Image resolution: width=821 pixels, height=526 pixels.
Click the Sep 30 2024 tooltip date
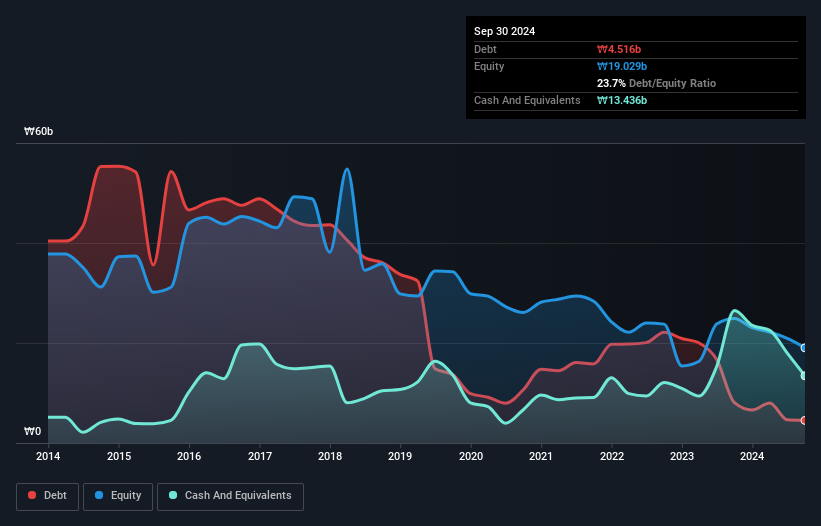tap(504, 31)
